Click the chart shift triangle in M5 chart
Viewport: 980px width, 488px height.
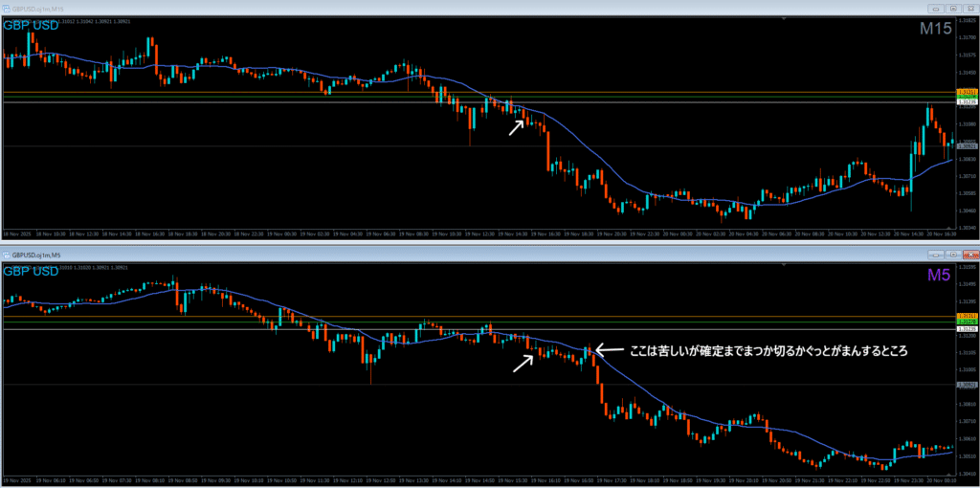pyautogui.click(x=785, y=265)
